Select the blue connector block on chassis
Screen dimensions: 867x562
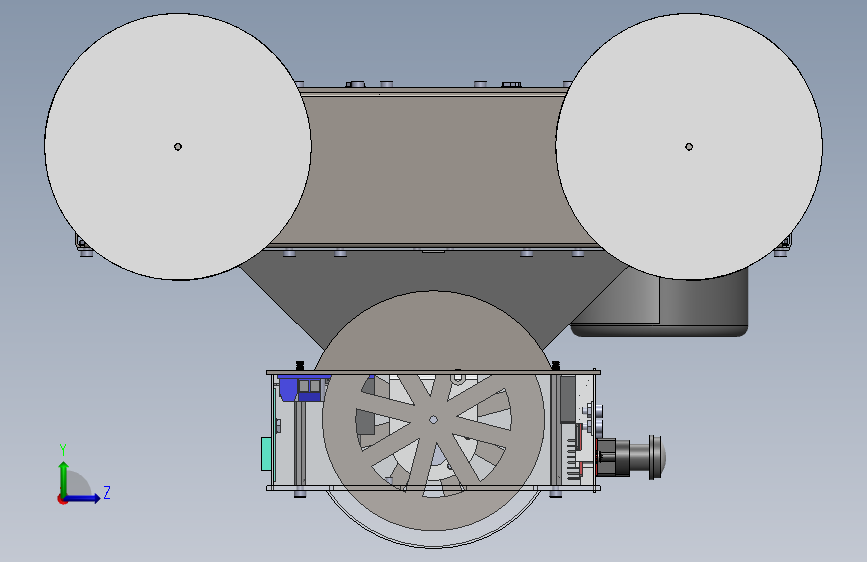301,387
